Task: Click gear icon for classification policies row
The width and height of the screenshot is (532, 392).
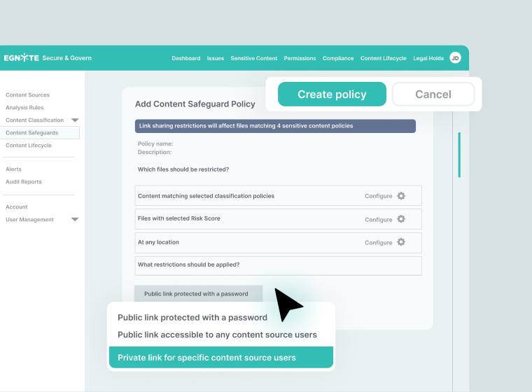Action: 401,196
